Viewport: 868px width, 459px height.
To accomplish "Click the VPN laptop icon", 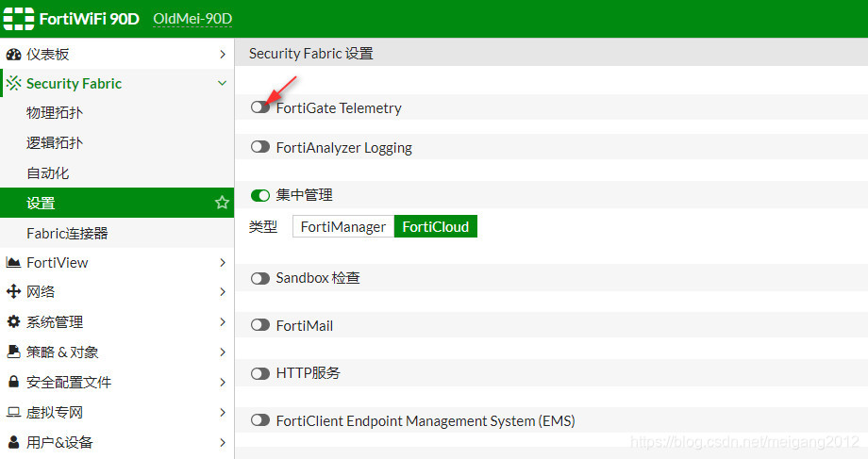I will (x=13, y=412).
